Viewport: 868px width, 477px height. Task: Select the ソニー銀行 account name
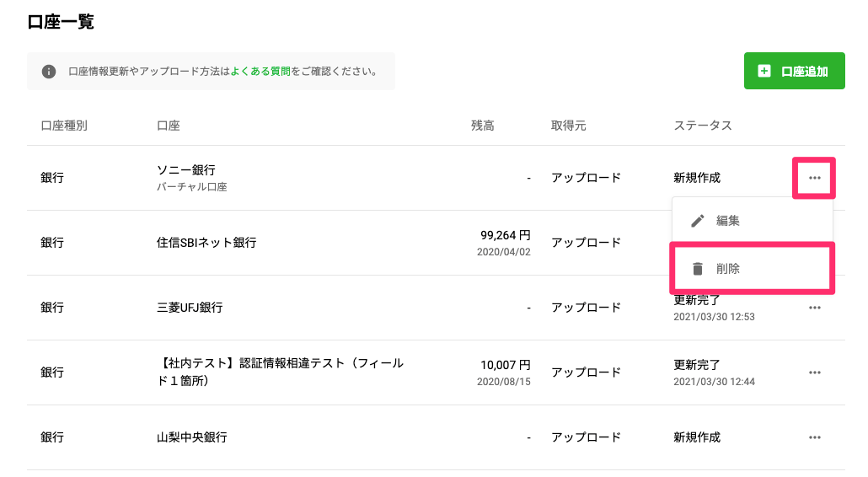(x=186, y=170)
